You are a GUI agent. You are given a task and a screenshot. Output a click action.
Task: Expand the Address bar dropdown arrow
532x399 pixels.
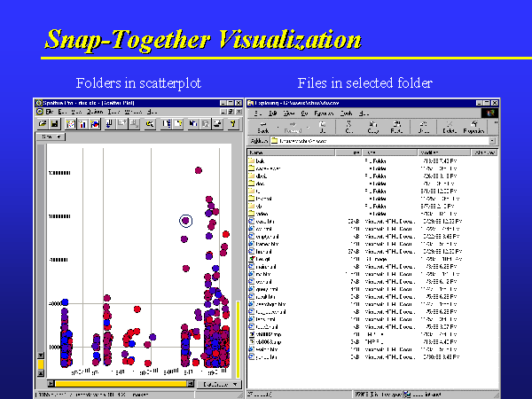point(492,140)
